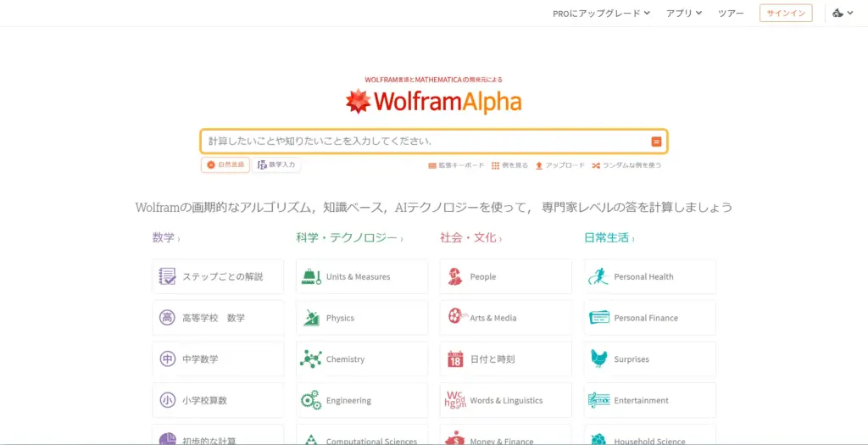The image size is (868, 445).
Task: Click the 高等学校 数学 circle icon
Action: (167, 318)
